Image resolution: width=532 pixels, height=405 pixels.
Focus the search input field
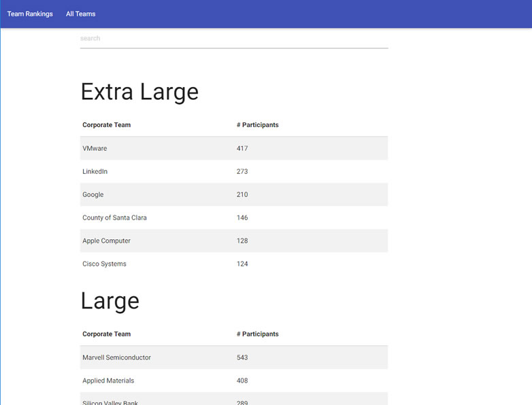[233, 39]
